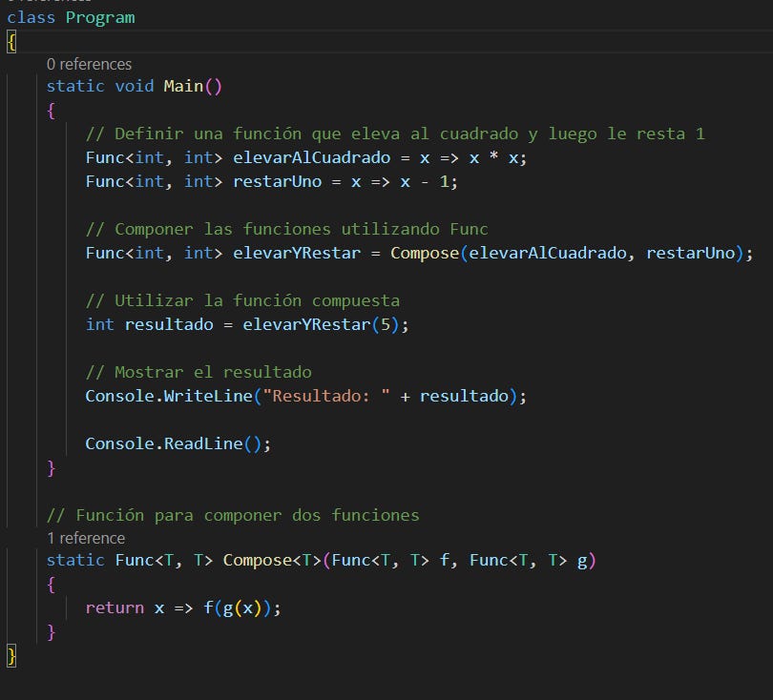This screenshot has width=773, height=700.
Task: Open the '1 reference' CodeLens above Compose
Action: click(x=86, y=538)
